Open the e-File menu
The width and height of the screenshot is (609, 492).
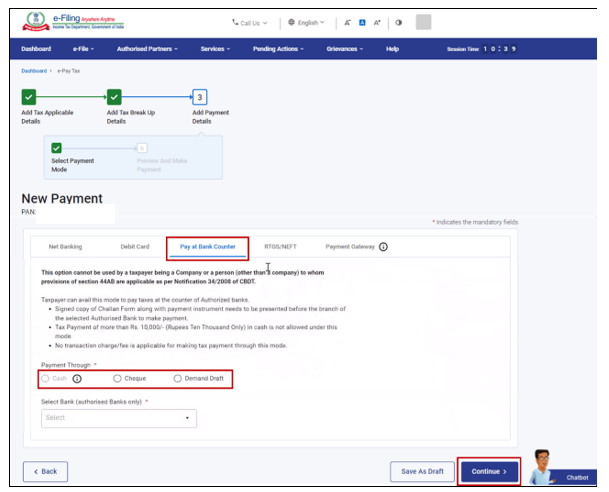coord(84,48)
